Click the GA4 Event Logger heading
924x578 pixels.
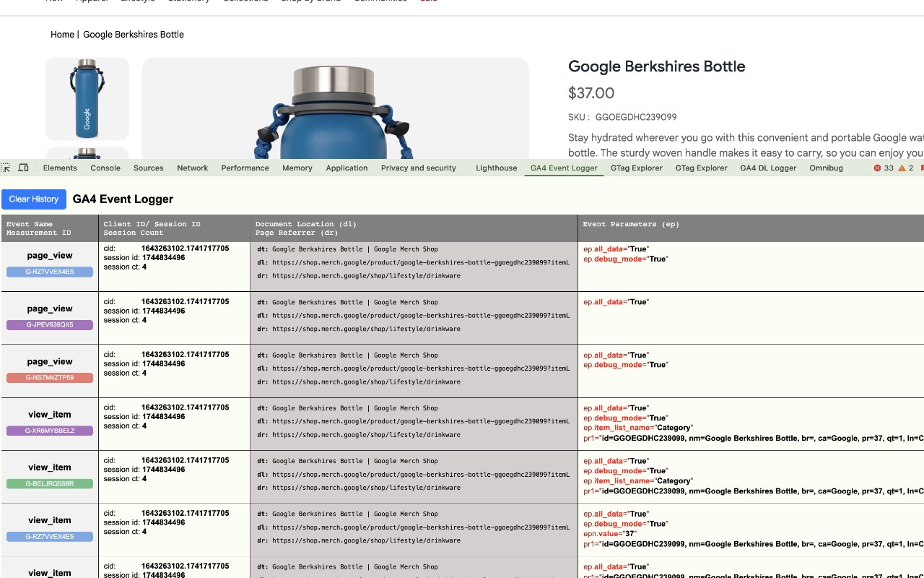(x=123, y=199)
